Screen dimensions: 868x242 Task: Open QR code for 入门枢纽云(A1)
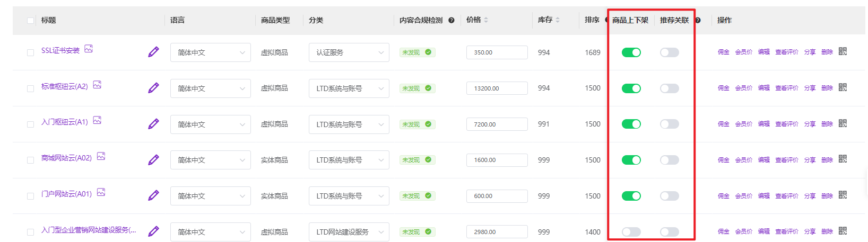(843, 123)
